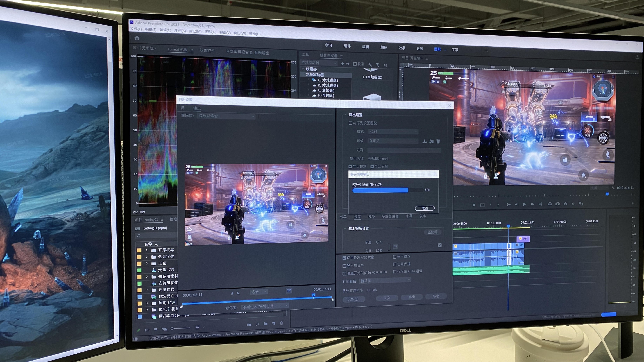Toggle the 导出音频 checkbox
This screenshot has height=362, width=644.
coord(372,166)
